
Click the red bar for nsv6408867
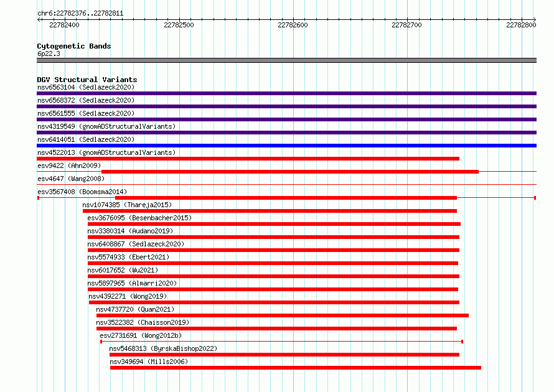tap(273, 250)
